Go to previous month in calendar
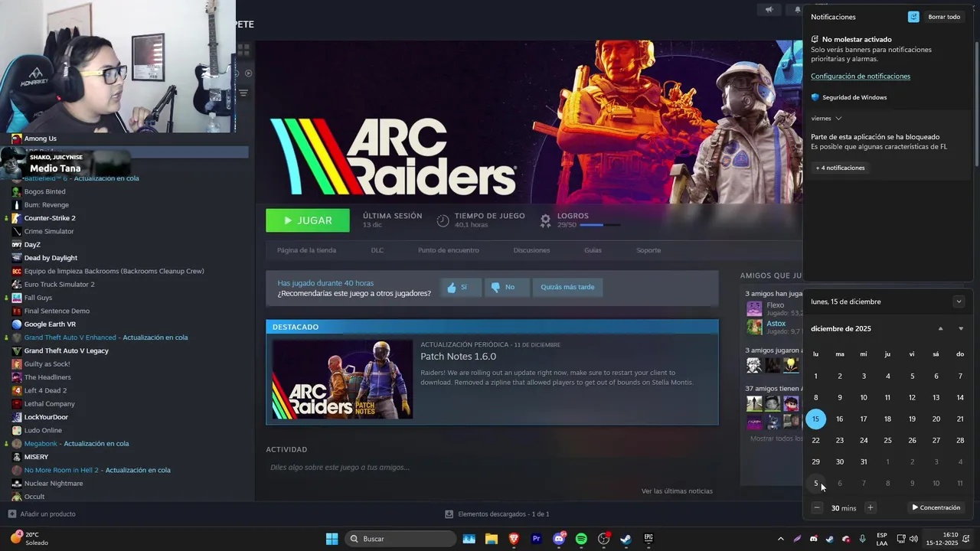Screen dimensions: 980x551 [x=941, y=329]
